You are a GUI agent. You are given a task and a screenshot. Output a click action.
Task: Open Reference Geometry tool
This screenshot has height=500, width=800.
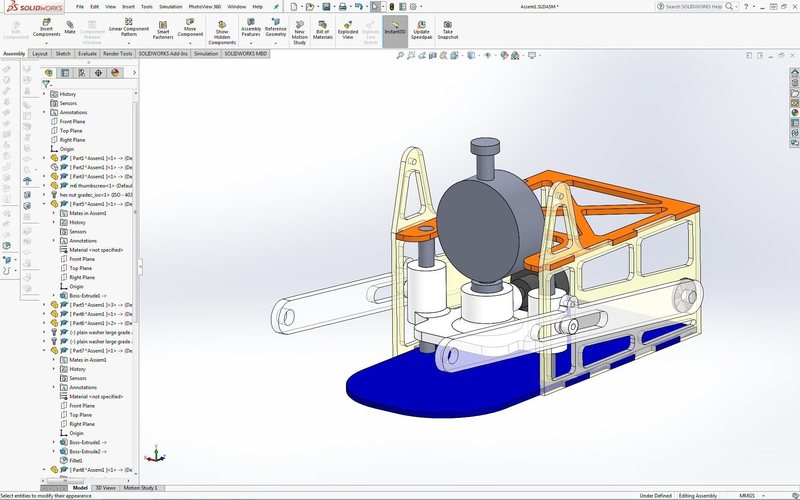click(x=276, y=28)
